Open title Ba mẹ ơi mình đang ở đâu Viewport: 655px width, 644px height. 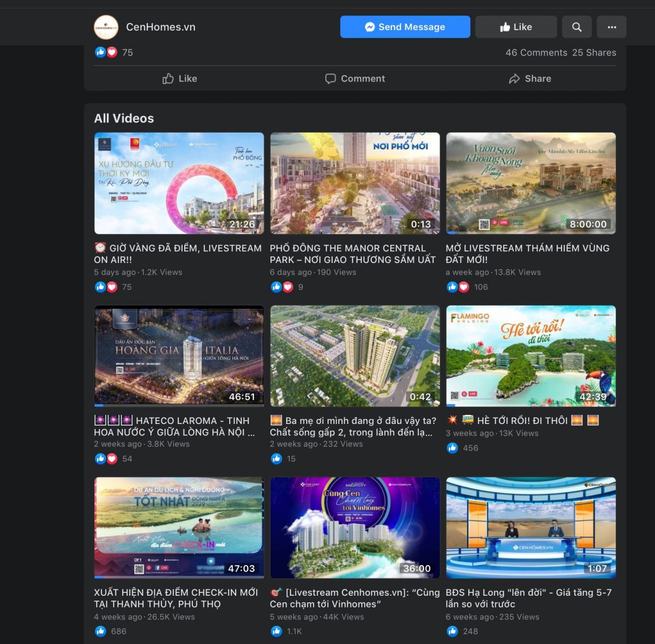pos(353,426)
